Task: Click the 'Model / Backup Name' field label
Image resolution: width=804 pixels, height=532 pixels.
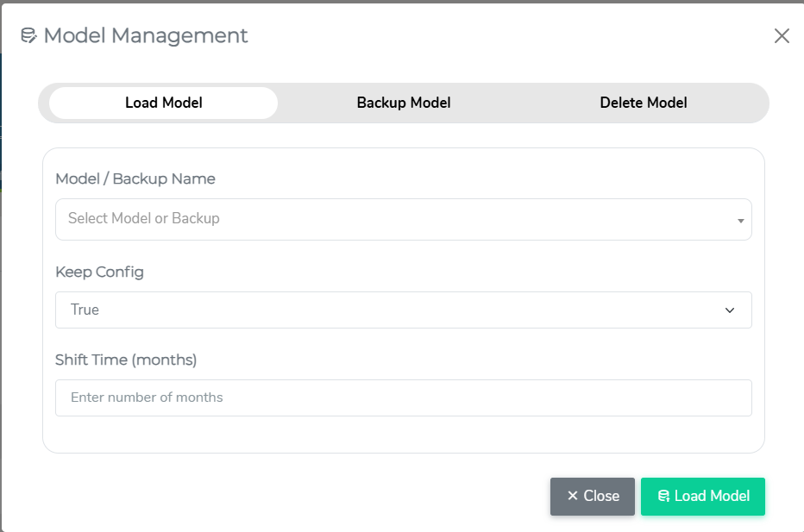Action: pos(135,178)
